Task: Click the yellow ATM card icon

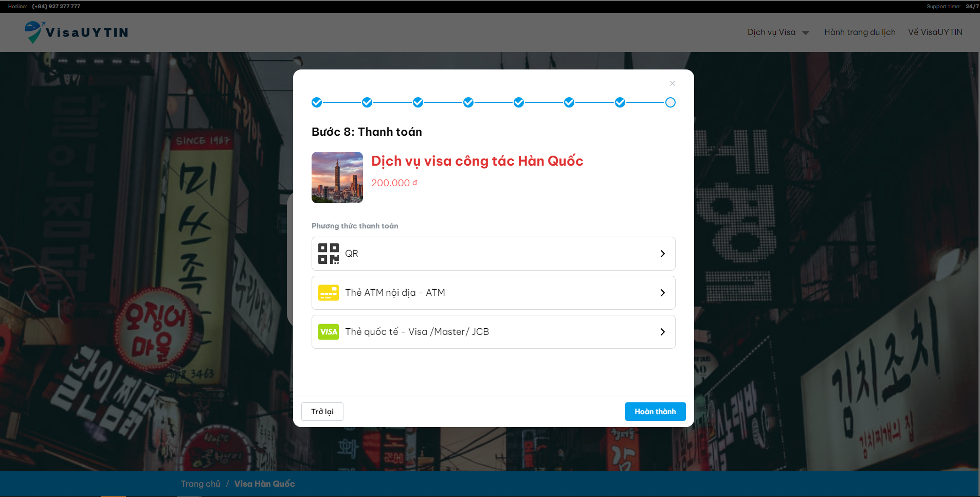Action: click(x=328, y=293)
